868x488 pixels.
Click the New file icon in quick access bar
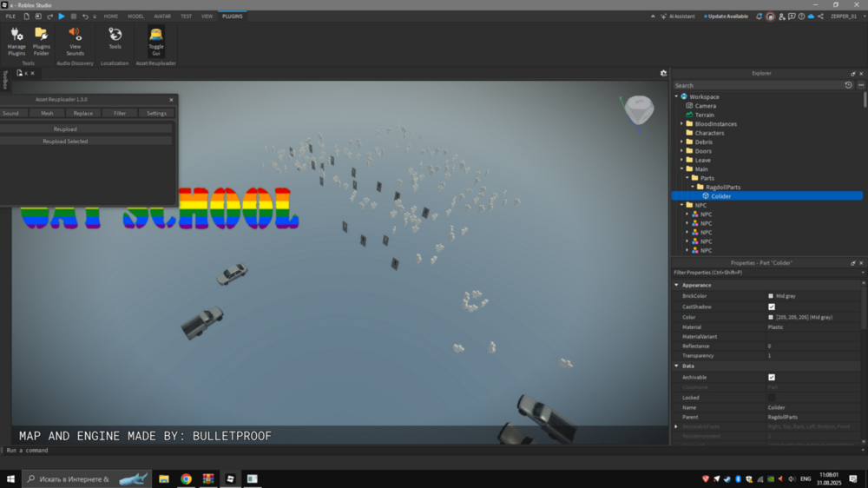tap(26, 16)
